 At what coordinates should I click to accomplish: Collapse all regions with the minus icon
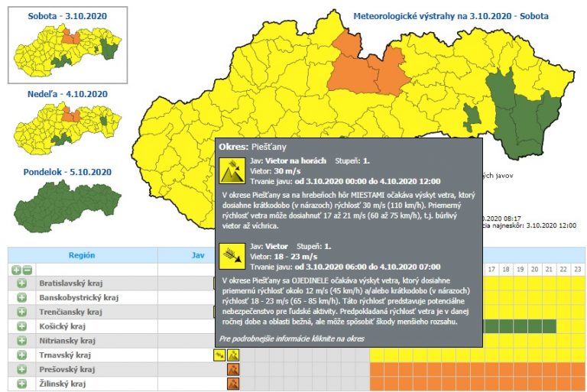coord(27,270)
